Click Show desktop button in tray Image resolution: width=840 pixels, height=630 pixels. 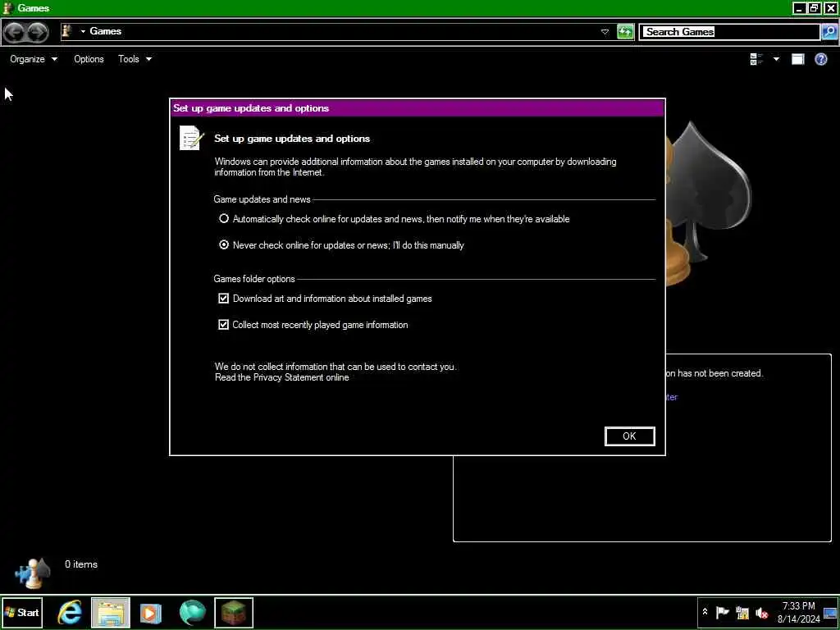(x=830, y=613)
